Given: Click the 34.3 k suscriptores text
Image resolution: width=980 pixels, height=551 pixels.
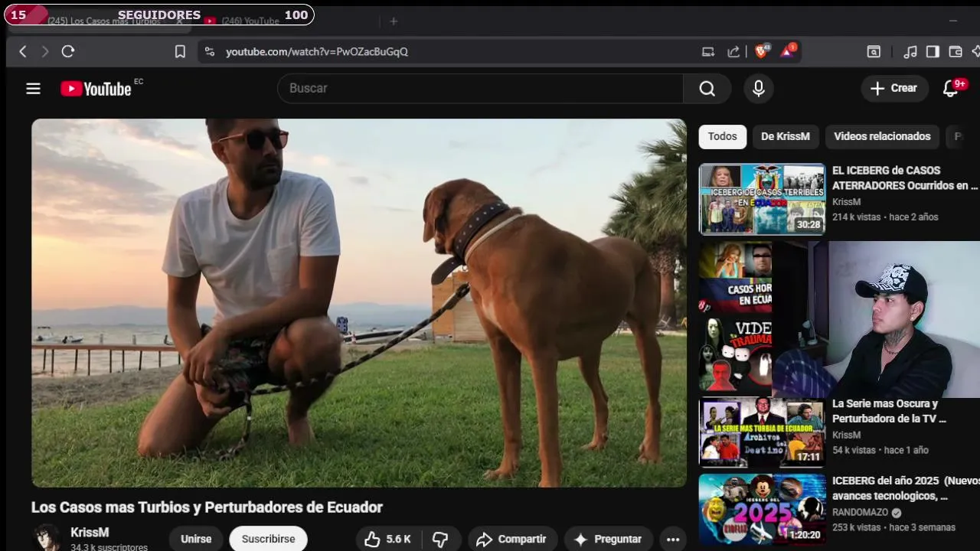Looking at the screenshot, I should 109,547.
